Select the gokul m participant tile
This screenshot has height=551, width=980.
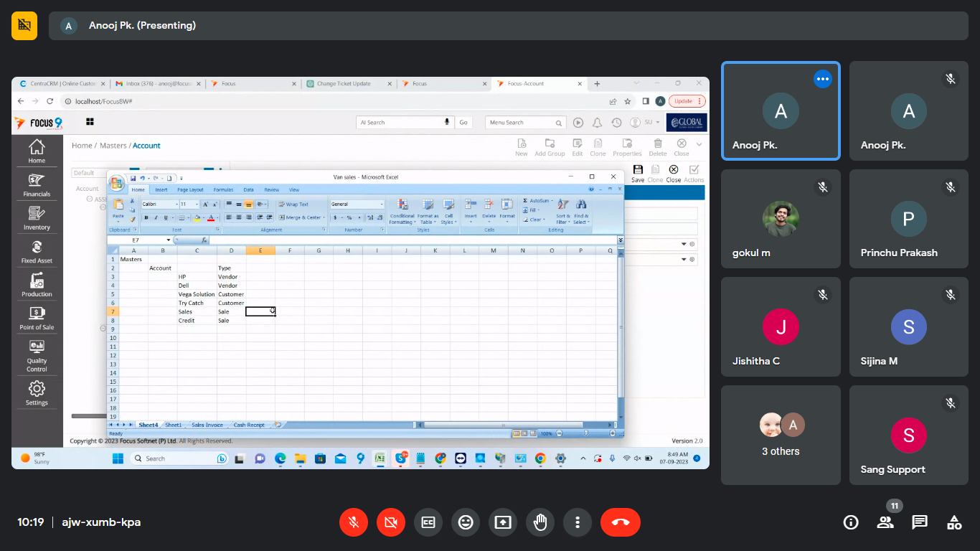coord(781,219)
